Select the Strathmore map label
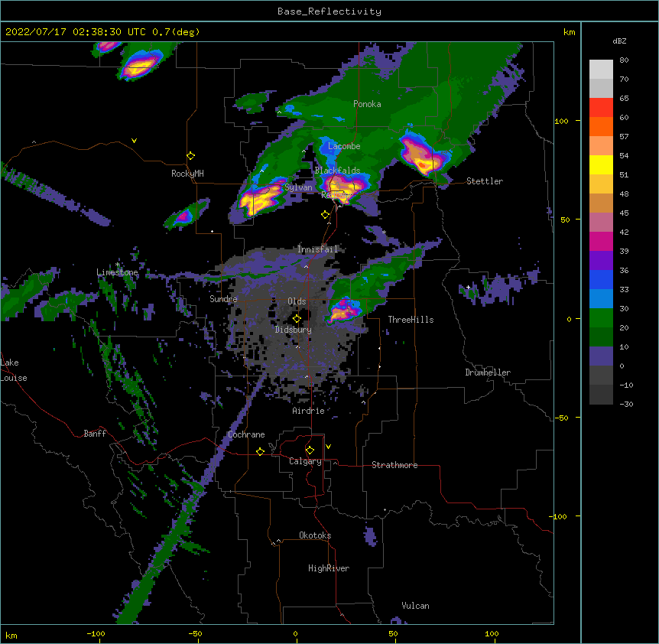 coord(394,465)
